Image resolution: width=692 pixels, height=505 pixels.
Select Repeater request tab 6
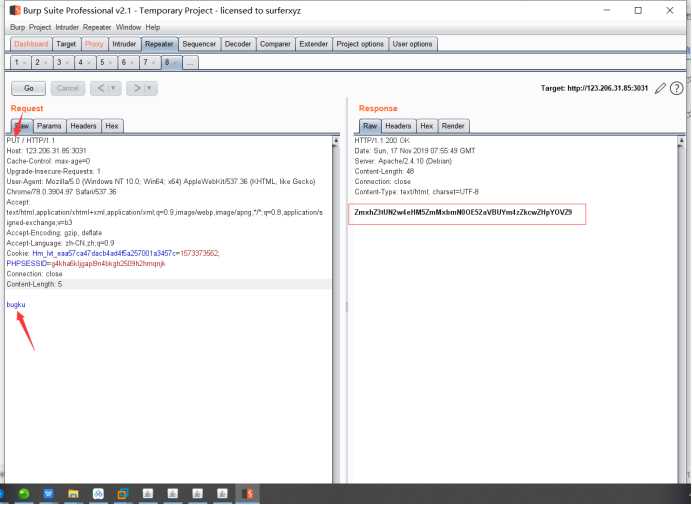click(128, 63)
